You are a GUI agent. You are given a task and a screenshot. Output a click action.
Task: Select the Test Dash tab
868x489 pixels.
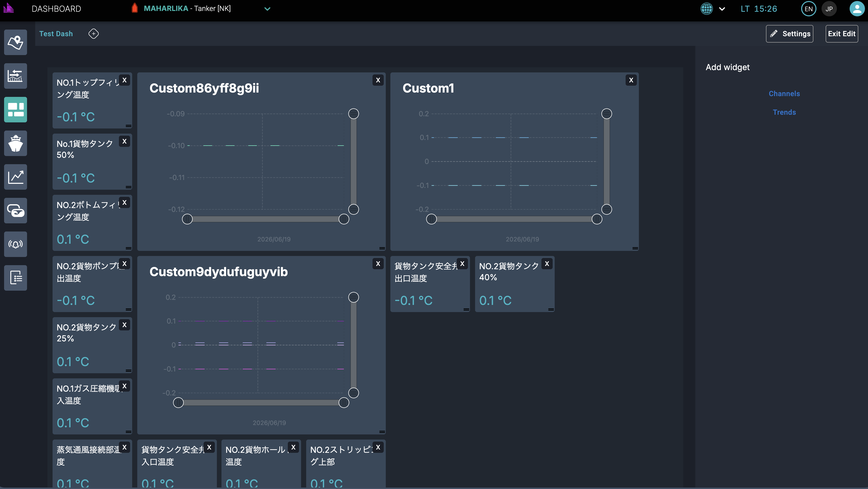click(56, 34)
